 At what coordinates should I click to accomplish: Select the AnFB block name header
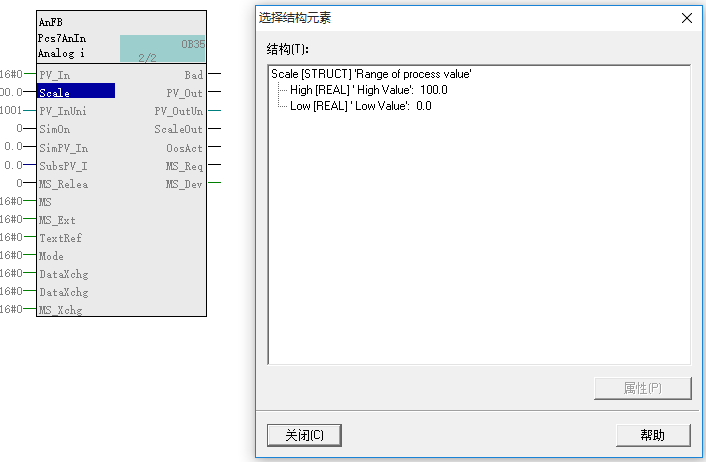pos(50,21)
